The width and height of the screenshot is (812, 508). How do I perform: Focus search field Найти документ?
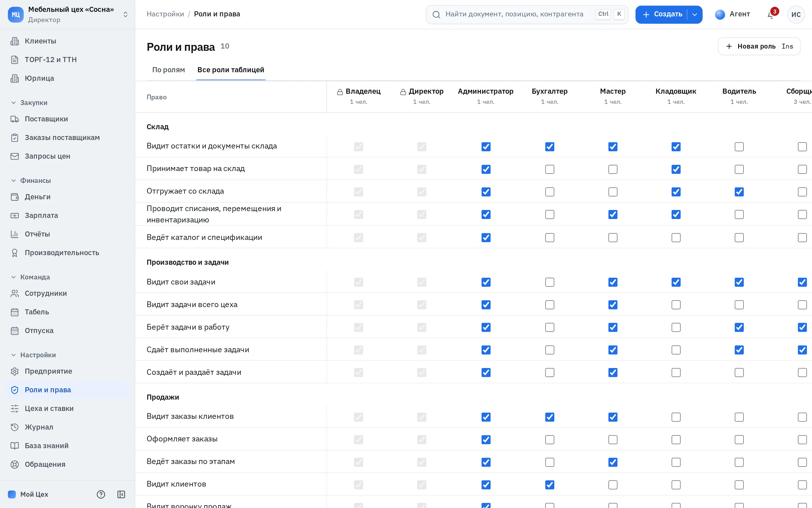click(x=527, y=14)
